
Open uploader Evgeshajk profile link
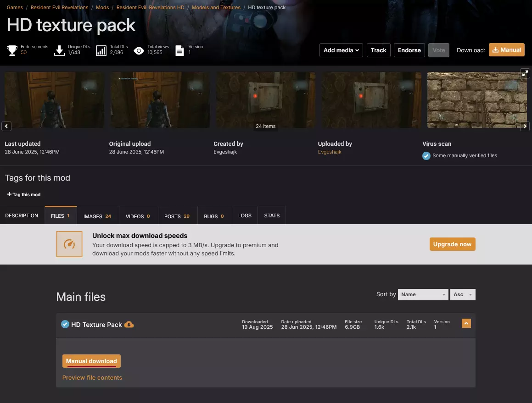[330, 152]
